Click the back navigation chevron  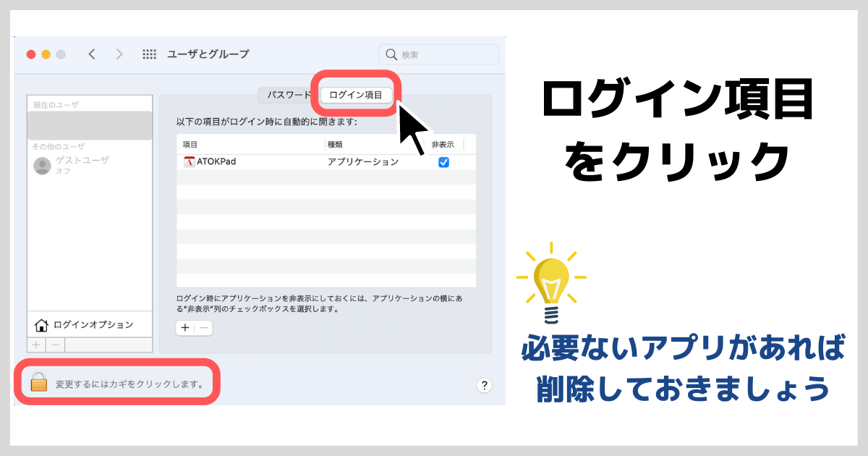[x=92, y=54]
